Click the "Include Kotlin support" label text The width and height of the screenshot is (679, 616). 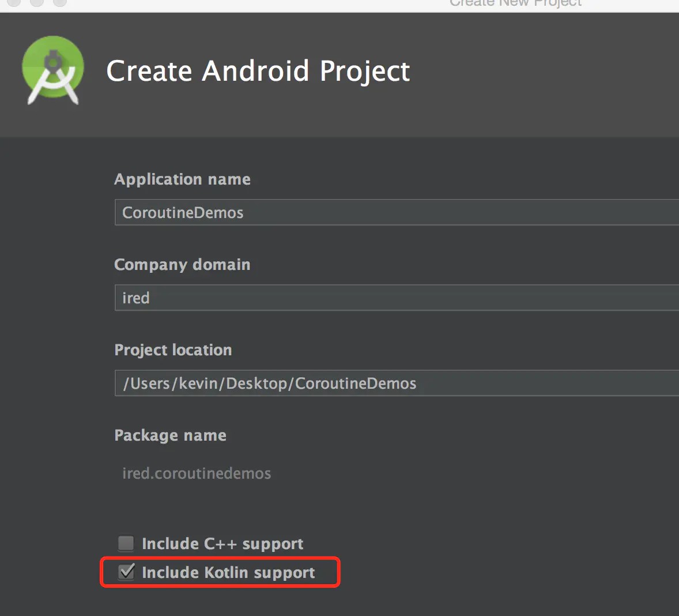(228, 573)
